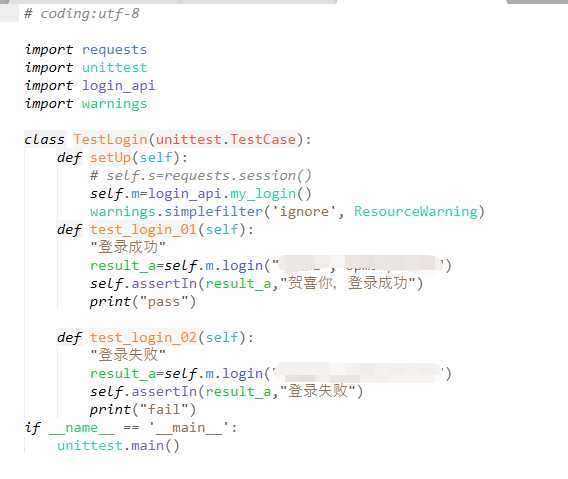Click the 'self.m=login_api.my_login()' line

[x=201, y=194]
